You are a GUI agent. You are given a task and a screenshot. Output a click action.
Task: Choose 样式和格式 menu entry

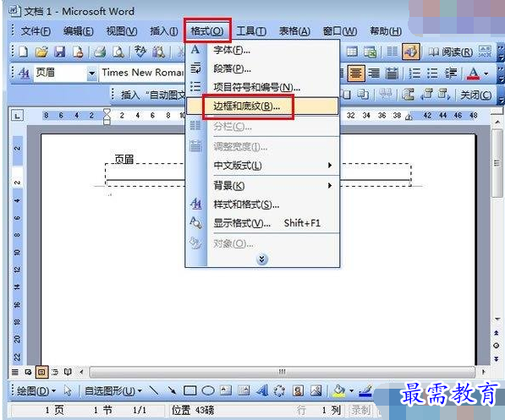tap(262, 205)
